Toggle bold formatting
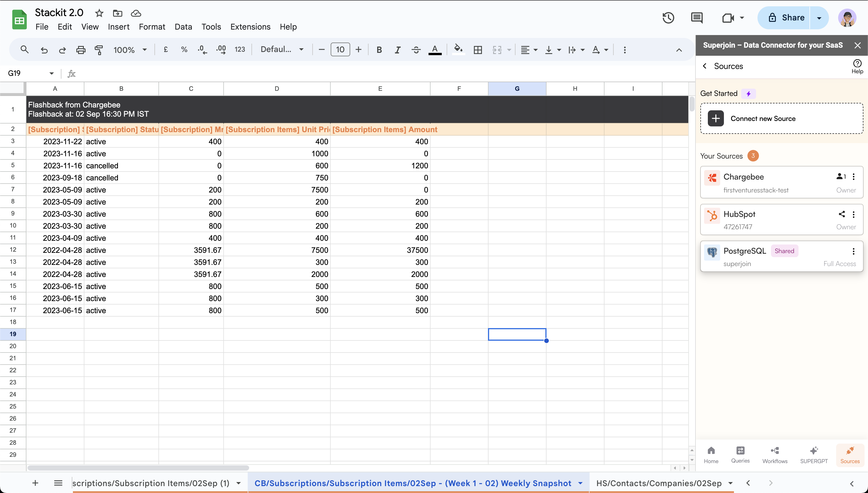868x493 pixels. pyautogui.click(x=379, y=50)
